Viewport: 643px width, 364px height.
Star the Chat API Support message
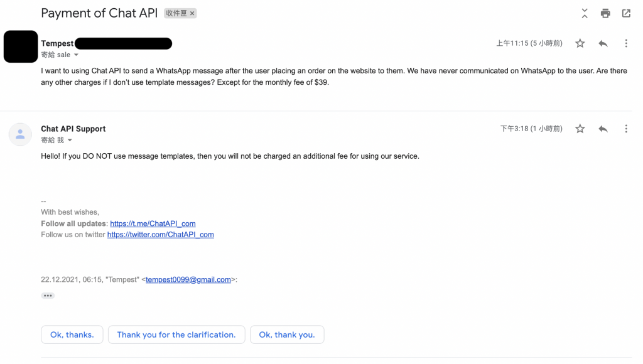(580, 129)
